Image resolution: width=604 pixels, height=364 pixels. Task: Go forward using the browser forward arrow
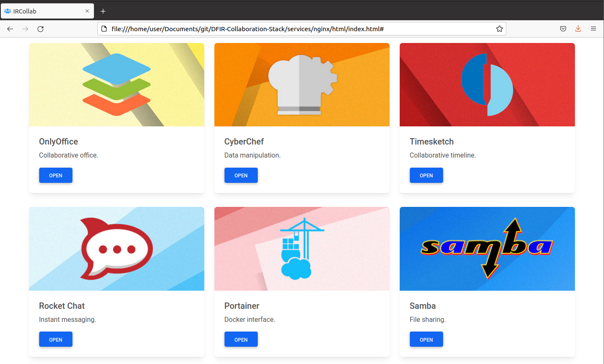pyautogui.click(x=25, y=29)
